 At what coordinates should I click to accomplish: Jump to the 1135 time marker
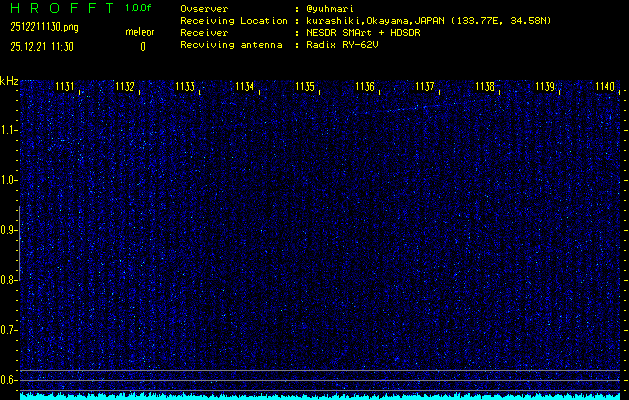pyautogui.click(x=305, y=87)
